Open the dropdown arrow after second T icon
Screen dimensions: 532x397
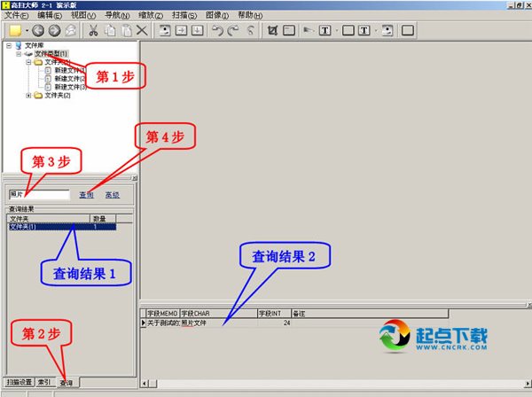376,30
